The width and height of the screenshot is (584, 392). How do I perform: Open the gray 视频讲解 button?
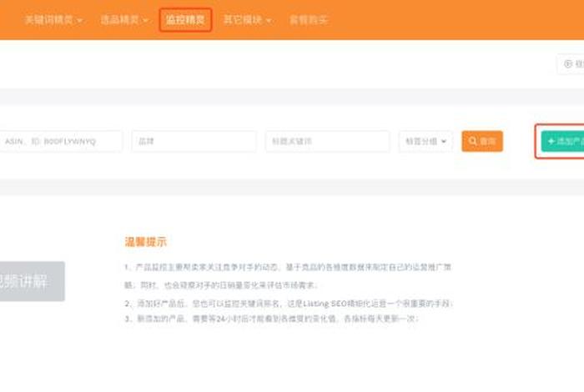(32, 281)
